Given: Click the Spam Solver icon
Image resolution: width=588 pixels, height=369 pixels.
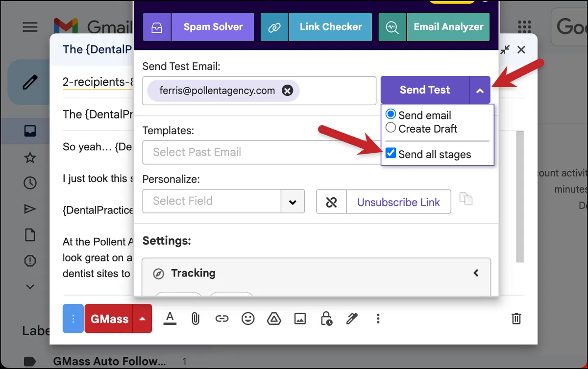Looking at the screenshot, I should 157,27.
